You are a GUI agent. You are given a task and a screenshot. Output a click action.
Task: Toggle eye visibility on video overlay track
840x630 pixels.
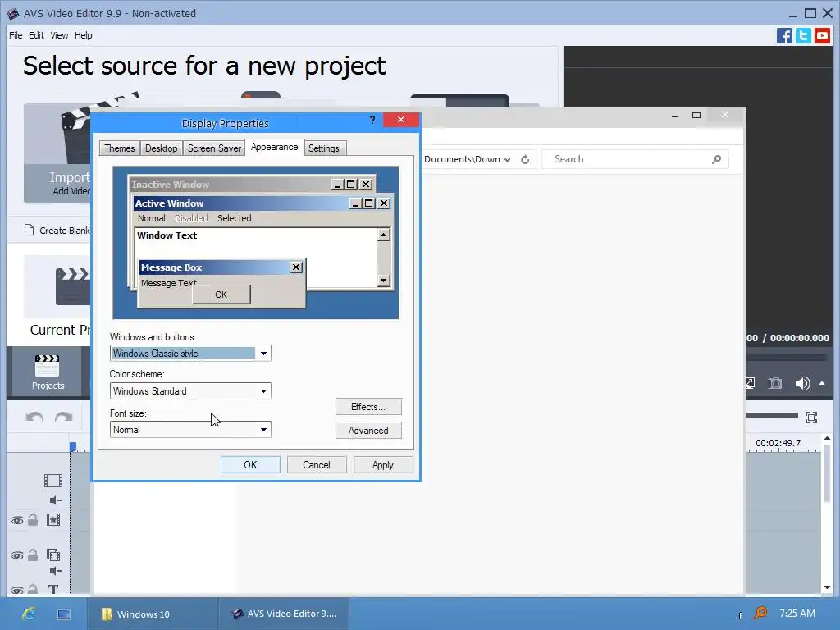tap(17, 556)
